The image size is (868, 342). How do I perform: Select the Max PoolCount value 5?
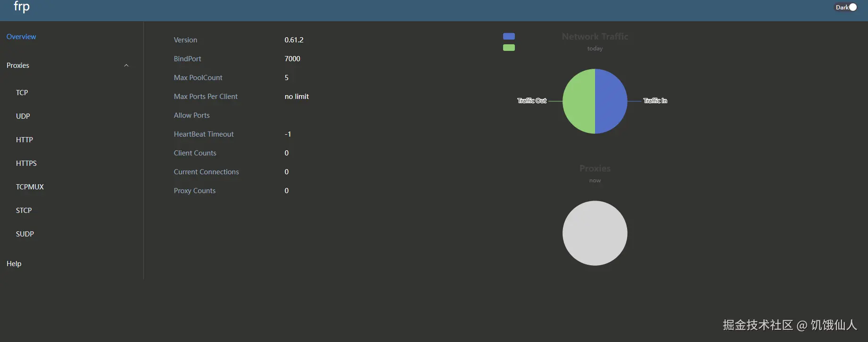(x=287, y=78)
